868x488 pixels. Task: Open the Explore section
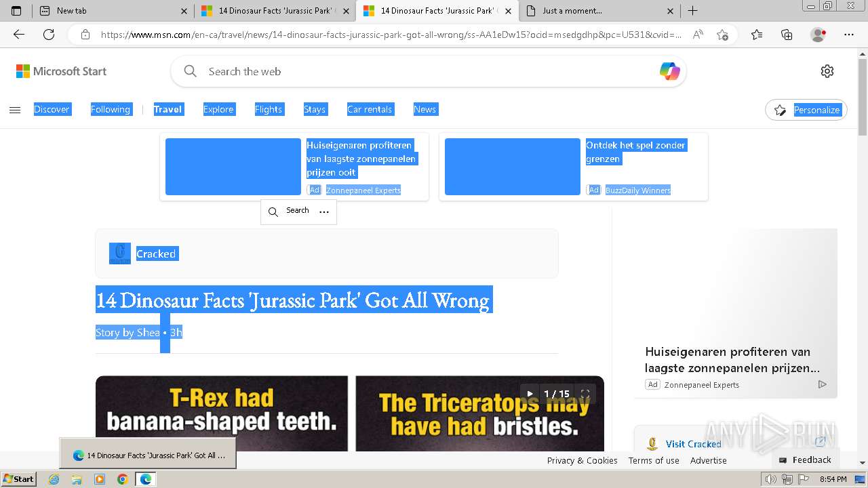tap(218, 109)
